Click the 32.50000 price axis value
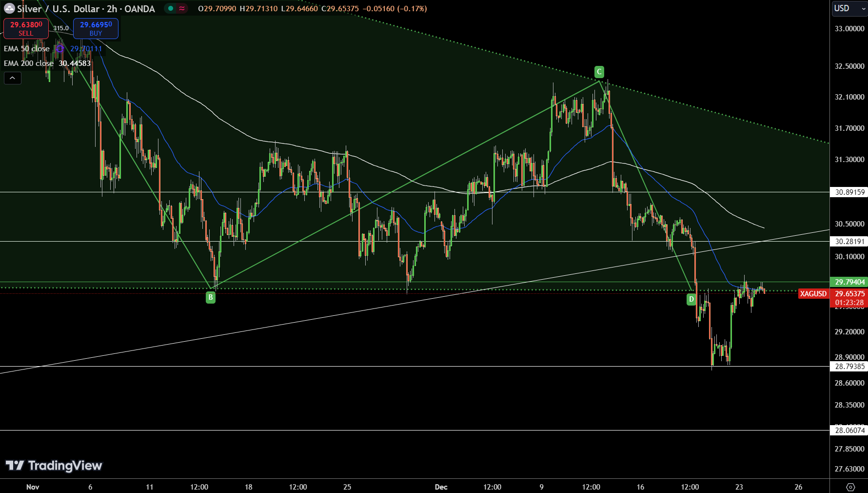This screenshot has width=868, height=493. (849, 66)
